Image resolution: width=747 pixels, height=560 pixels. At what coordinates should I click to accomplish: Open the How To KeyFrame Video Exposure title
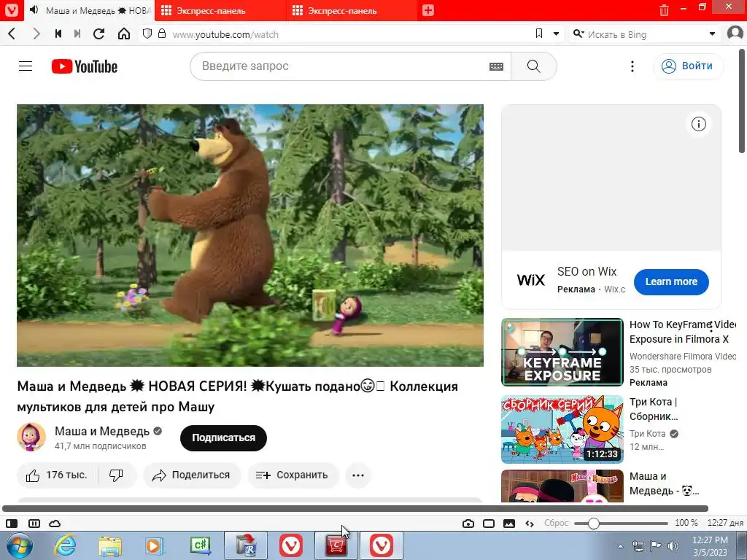point(682,332)
